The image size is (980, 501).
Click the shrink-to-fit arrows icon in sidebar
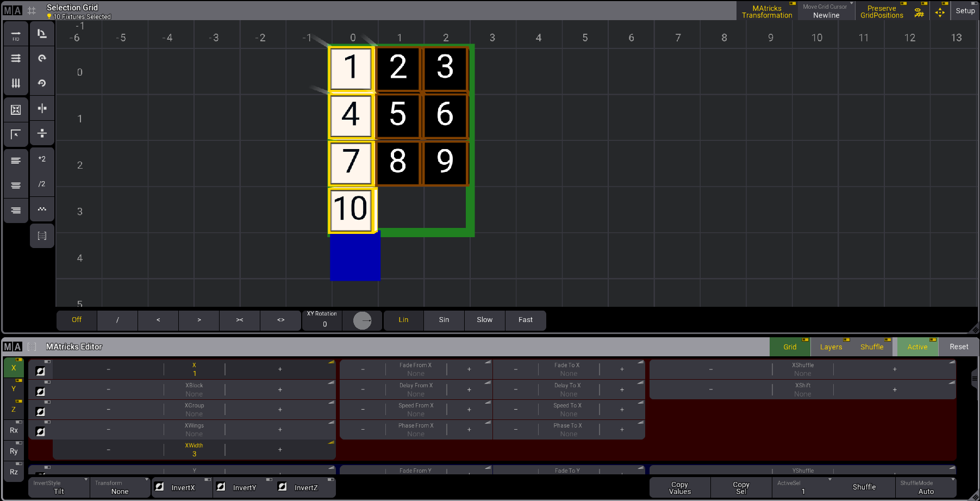16,110
